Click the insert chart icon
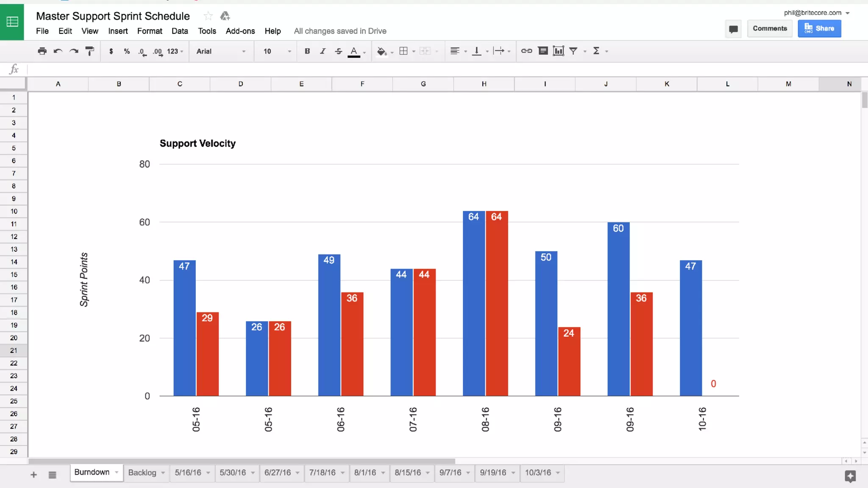Screen dimensions: 868x488 pyautogui.click(x=558, y=51)
